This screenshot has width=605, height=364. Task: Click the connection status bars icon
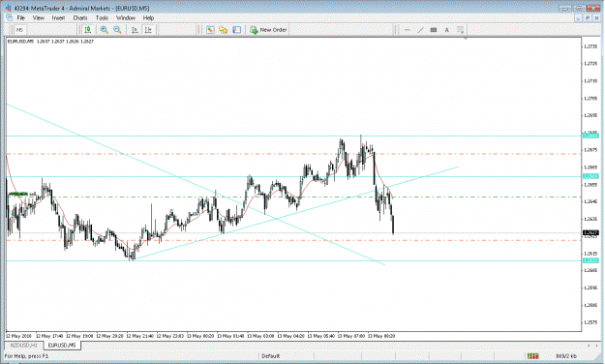(533, 356)
